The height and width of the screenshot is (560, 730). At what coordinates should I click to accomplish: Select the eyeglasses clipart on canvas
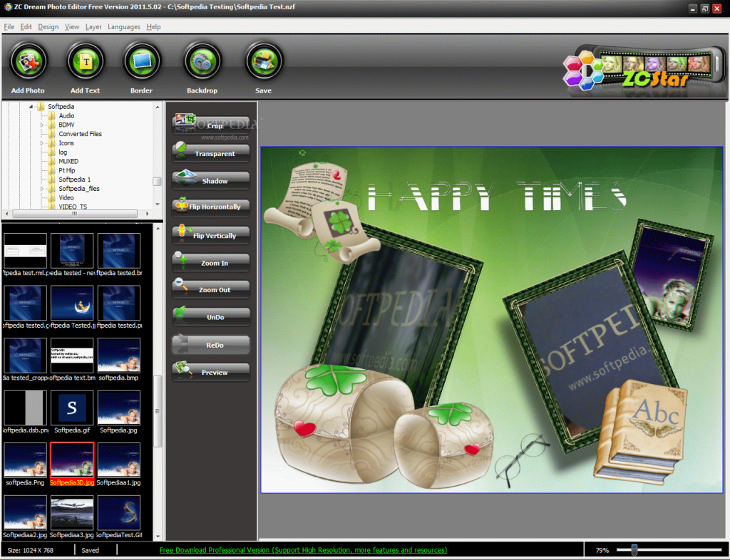click(x=521, y=460)
